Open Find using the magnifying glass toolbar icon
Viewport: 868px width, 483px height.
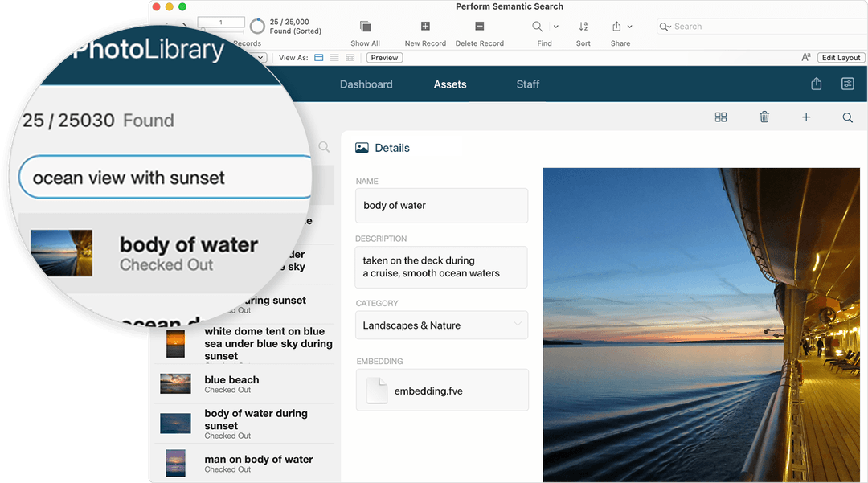[x=537, y=26]
